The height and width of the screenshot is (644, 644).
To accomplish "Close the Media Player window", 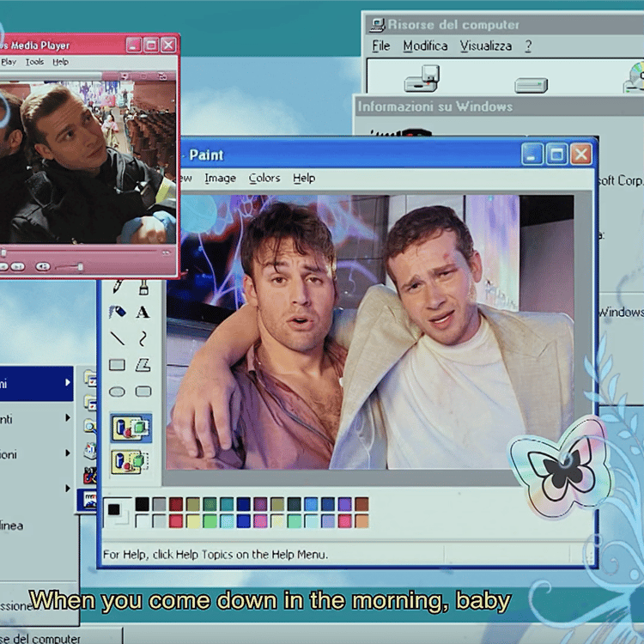I will click(x=168, y=45).
